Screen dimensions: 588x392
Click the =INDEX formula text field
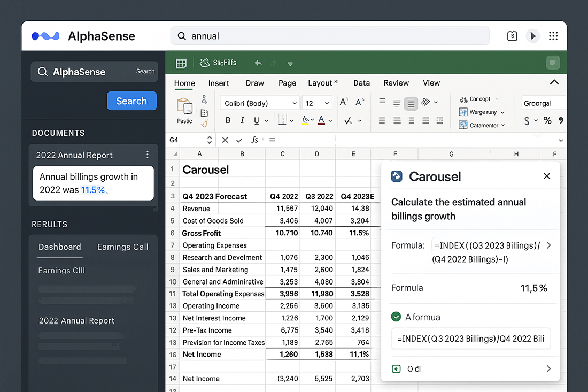[x=470, y=339]
